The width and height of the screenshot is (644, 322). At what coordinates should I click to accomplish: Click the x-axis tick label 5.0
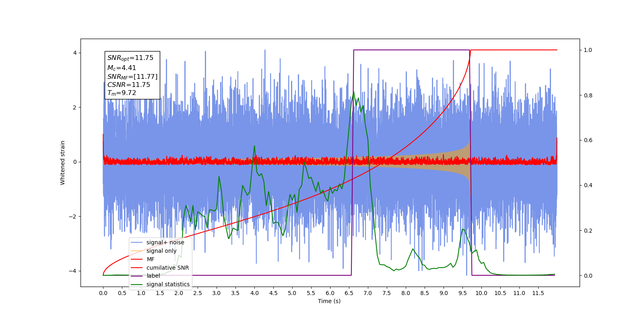point(292,293)
